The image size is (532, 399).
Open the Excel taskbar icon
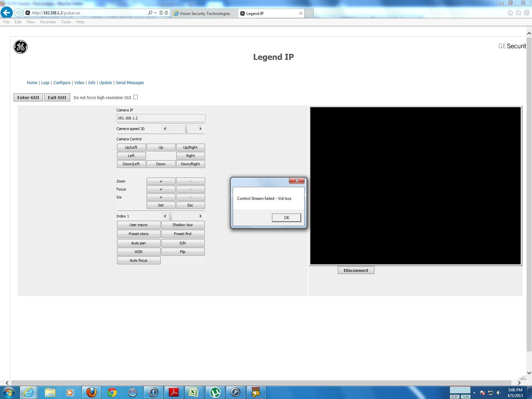[x=194, y=392]
